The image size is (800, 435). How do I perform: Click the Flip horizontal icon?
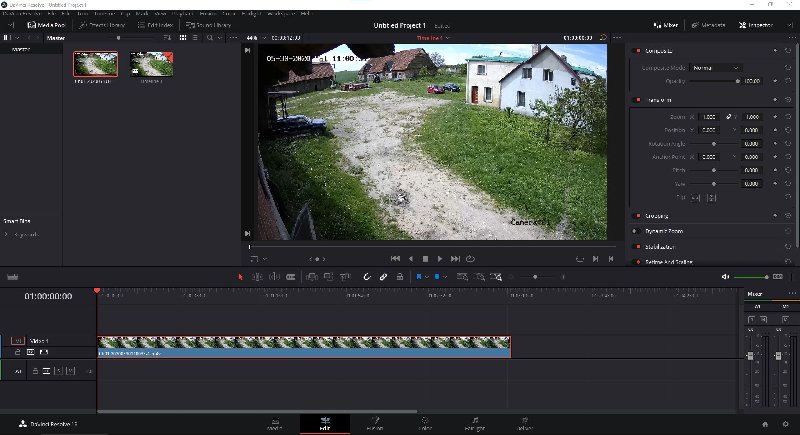pyautogui.click(x=696, y=197)
